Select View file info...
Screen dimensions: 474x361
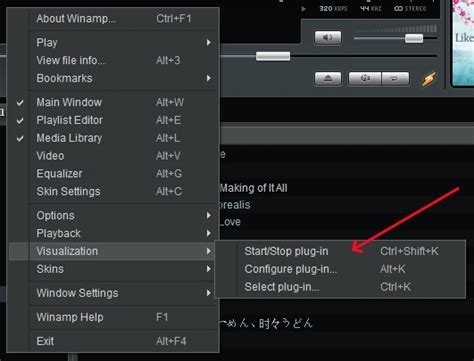coord(114,60)
